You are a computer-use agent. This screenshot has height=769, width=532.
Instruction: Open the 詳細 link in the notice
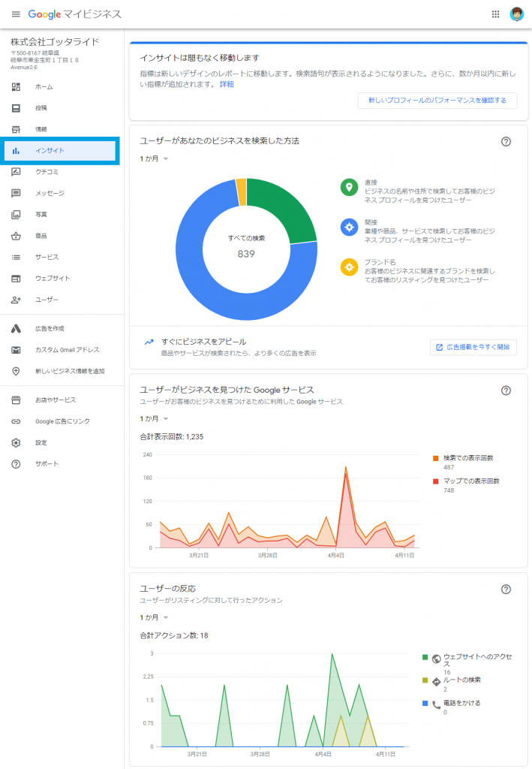pyautogui.click(x=227, y=84)
